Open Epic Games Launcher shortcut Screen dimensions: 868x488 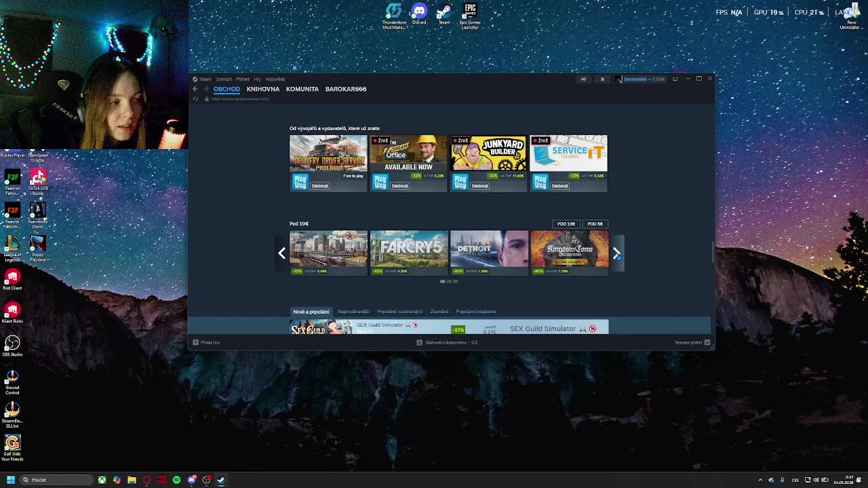click(x=470, y=16)
